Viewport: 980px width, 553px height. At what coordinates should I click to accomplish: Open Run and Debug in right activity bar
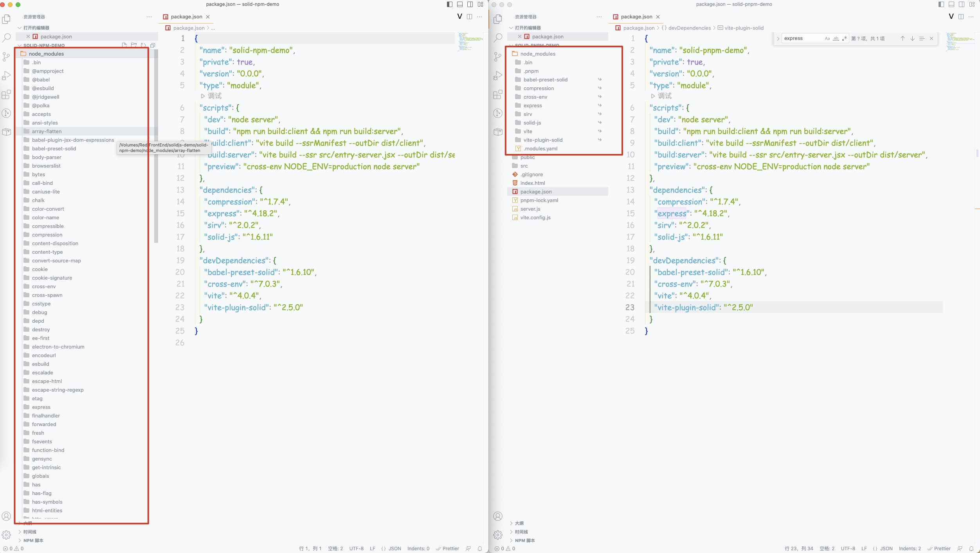(497, 76)
